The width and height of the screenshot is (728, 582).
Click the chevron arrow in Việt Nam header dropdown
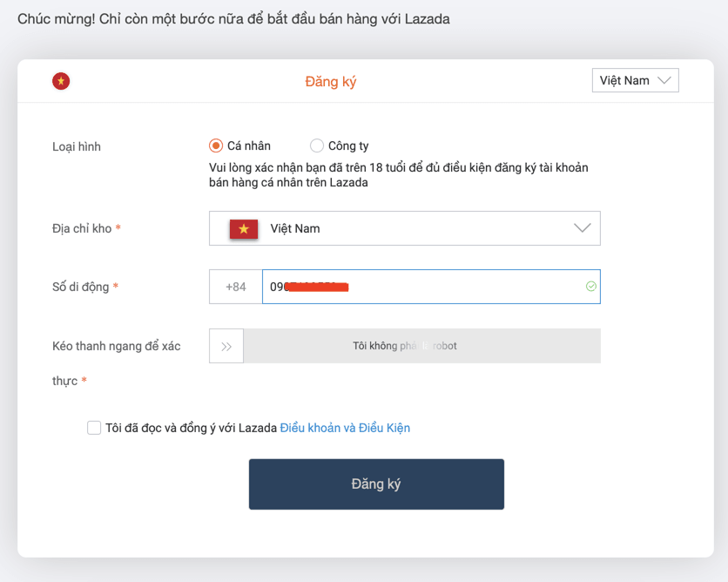664,80
